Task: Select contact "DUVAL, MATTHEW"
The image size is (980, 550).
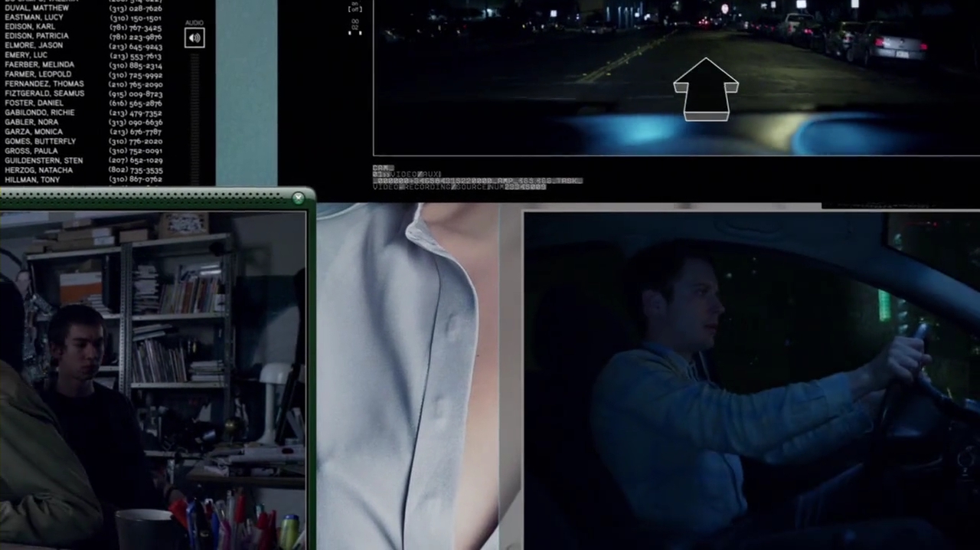Action: point(37,8)
